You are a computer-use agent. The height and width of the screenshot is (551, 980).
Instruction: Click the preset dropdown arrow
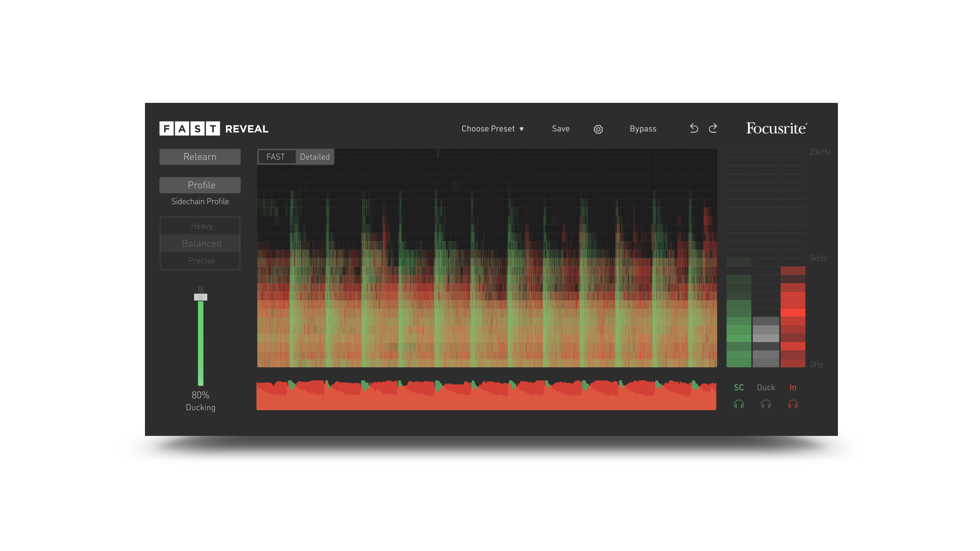coord(521,129)
